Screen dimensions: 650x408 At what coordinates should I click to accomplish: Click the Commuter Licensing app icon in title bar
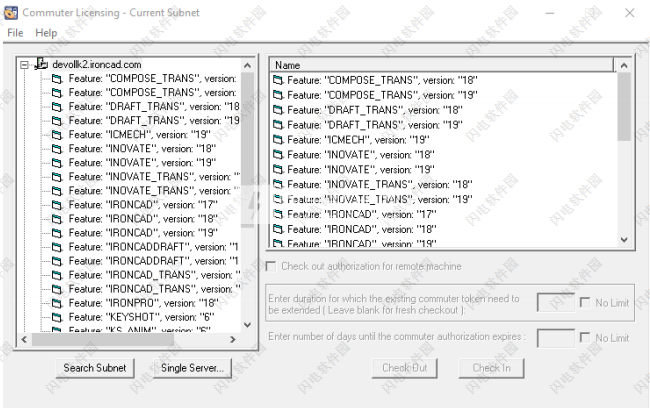11,13
